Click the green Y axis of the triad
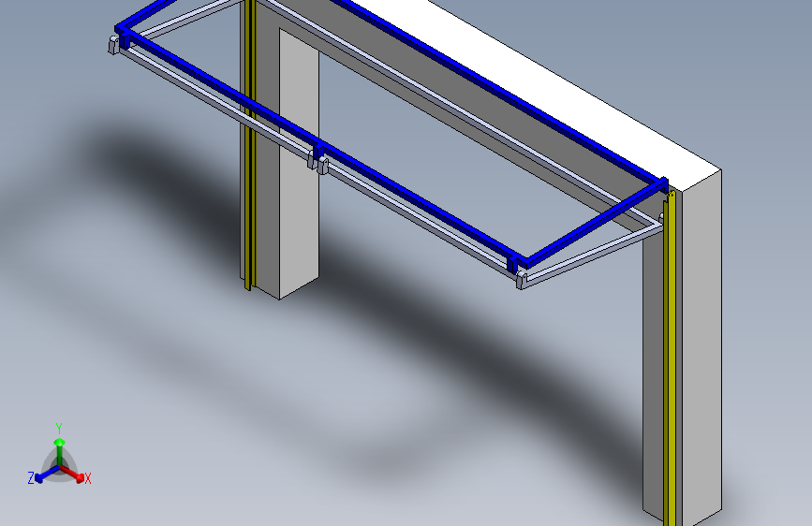Image resolution: width=812 pixels, height=526 pixels. [60, 451]
